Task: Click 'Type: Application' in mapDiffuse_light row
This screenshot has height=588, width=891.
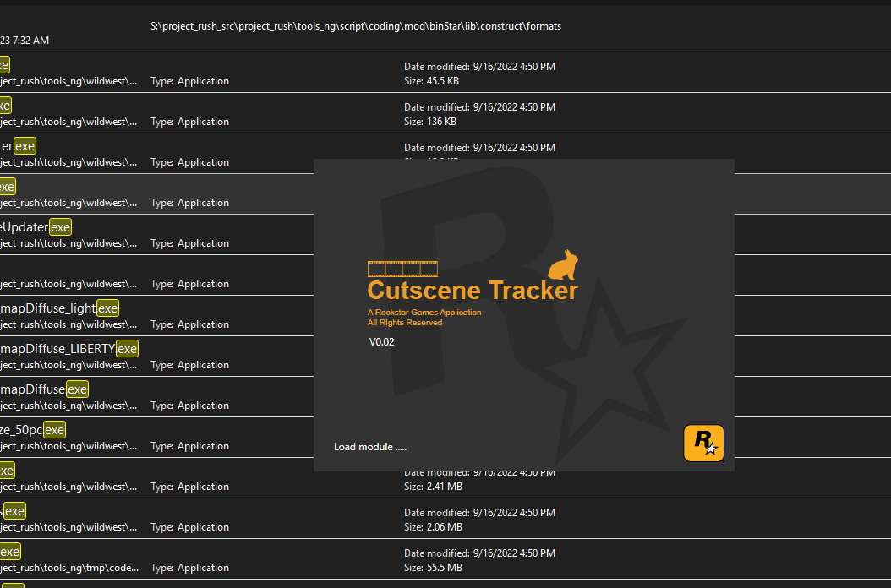Action: coord(190,324)
